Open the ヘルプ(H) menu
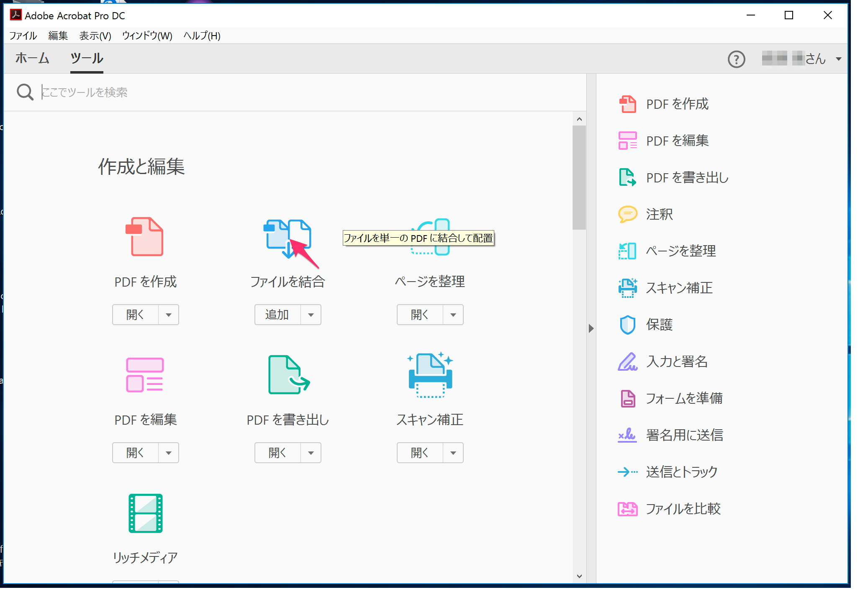The height and width of the screenshot is (605, 868). pos(202,36)
